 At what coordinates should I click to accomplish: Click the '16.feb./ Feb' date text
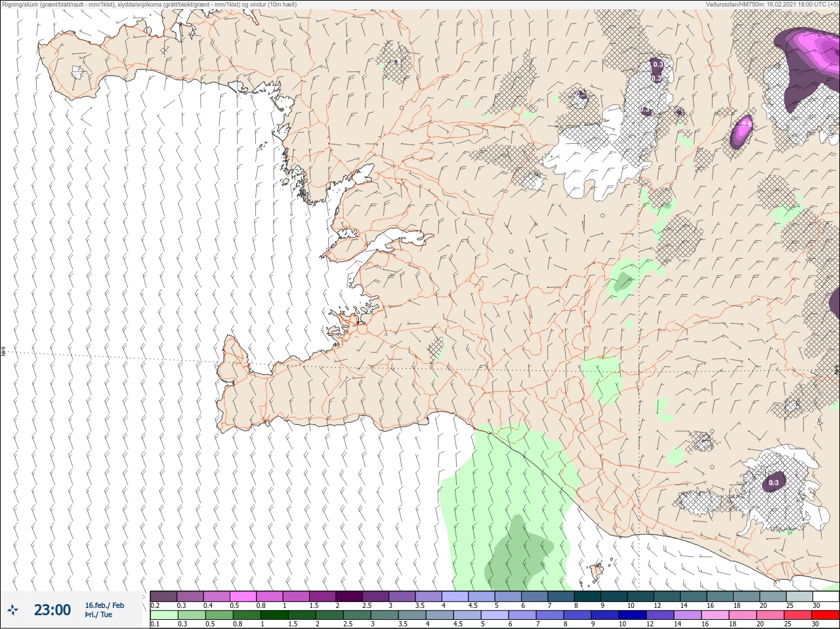point(104,605)
